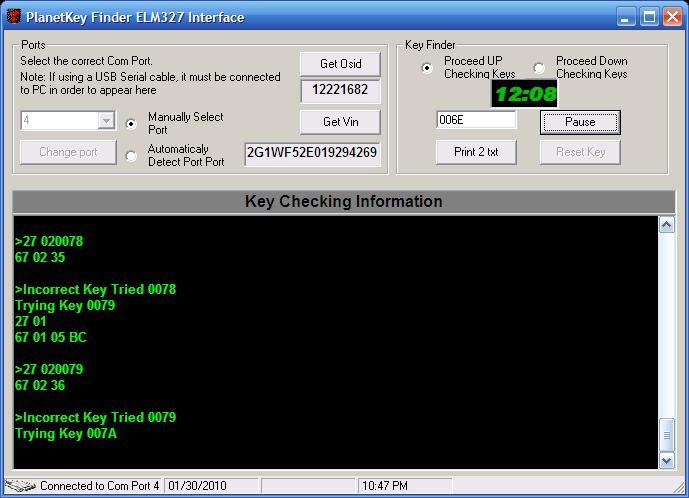The image size is (689, 498).
Task: Minimize the PlanetKey Finder window
Action: (626, 17)
